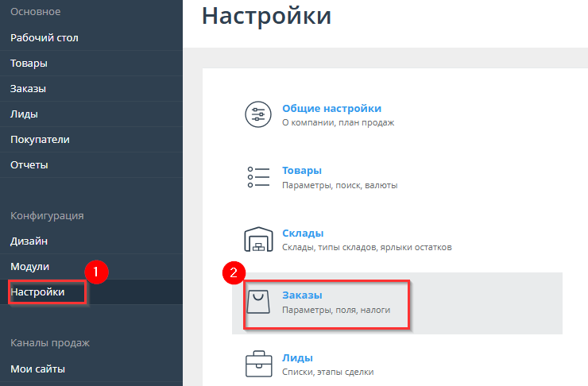Select Товары in the left sidebar
This screenshot has width=588, height=386.
click(x=29, y=63)
